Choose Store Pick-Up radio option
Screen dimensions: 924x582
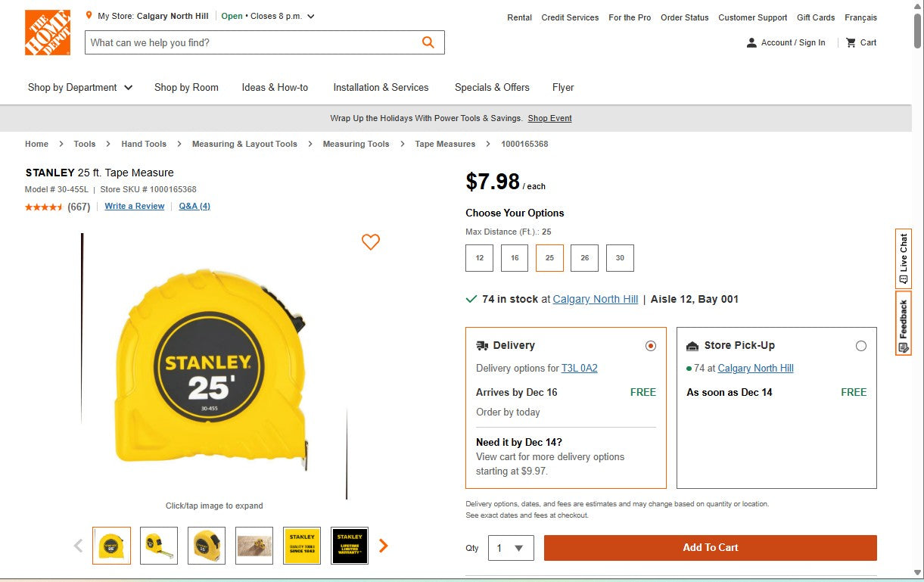861,345
